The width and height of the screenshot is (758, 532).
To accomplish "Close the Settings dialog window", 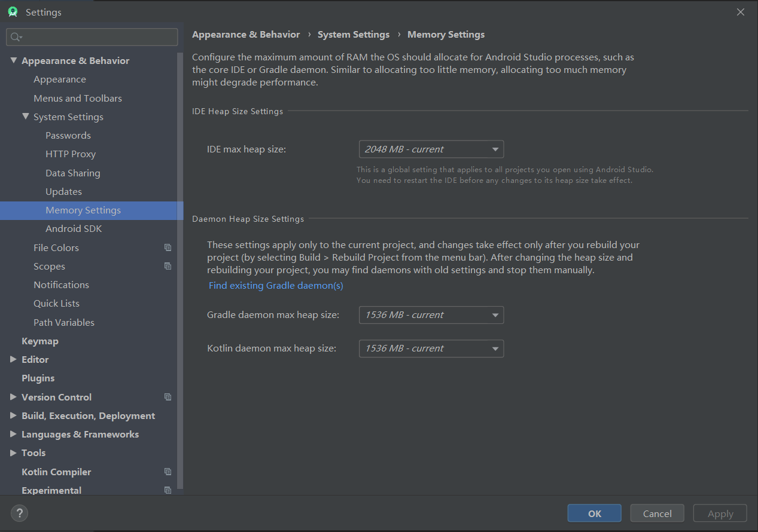I will pyautogui.click(x=741, y=12).
